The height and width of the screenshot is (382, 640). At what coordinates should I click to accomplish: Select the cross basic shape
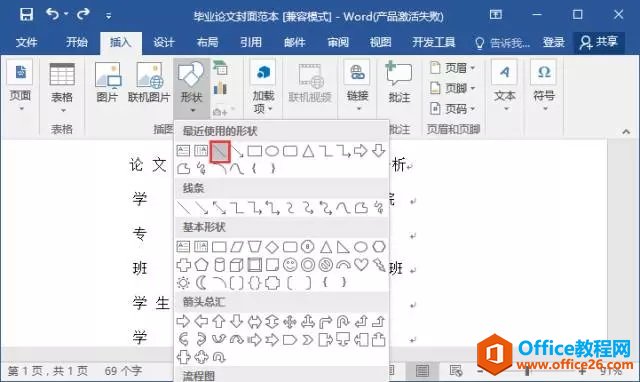[x=184, y=265]
